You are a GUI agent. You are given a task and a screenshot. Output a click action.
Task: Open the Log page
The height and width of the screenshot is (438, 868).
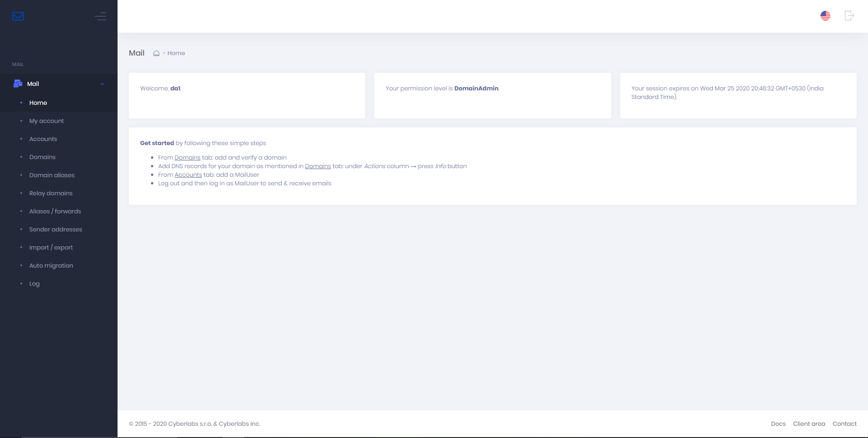[34, 283]
